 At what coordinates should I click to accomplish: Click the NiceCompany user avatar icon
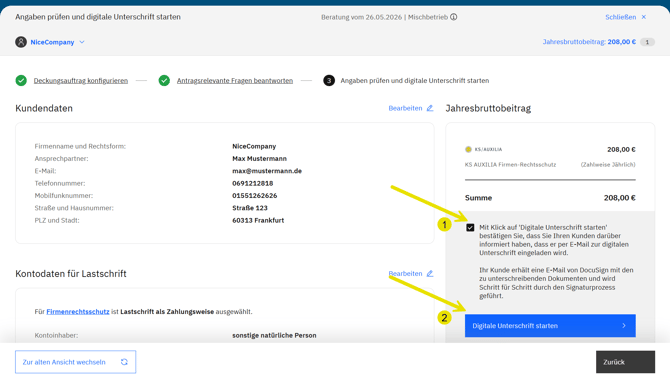(21, 42)
